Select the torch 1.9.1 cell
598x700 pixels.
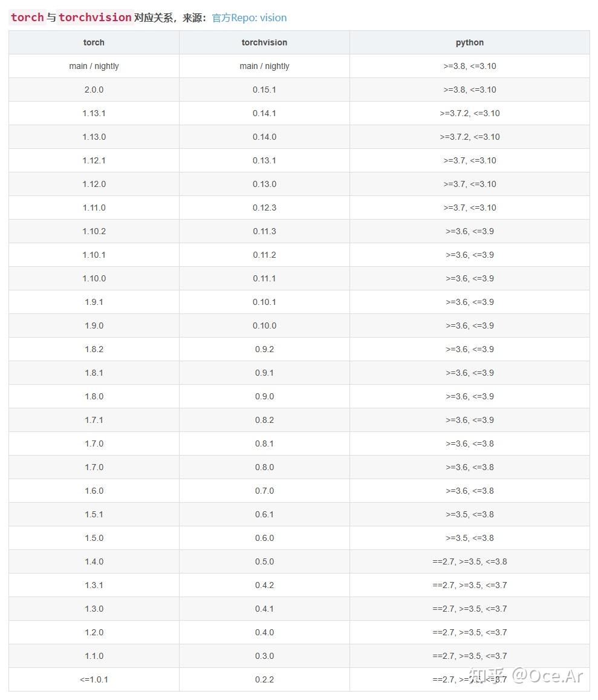(94, 302)
